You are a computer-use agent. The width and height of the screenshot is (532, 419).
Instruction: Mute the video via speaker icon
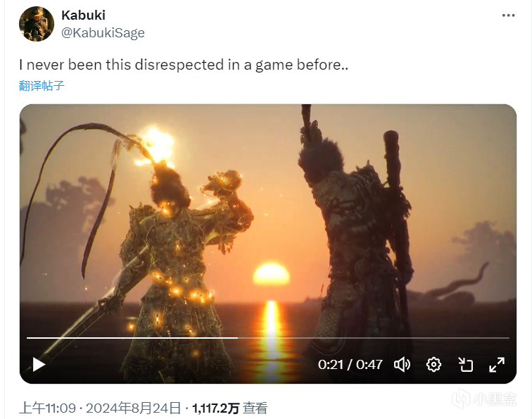[x=402, y=365]
